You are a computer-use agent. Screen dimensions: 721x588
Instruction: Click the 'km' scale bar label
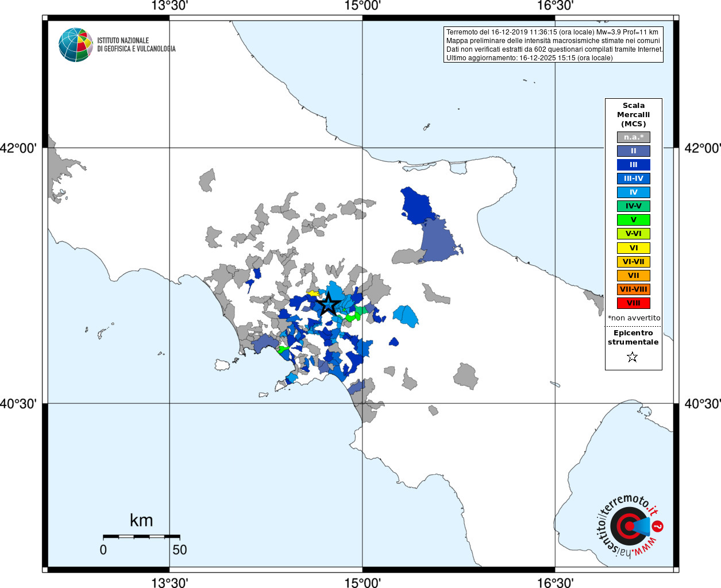141,520
